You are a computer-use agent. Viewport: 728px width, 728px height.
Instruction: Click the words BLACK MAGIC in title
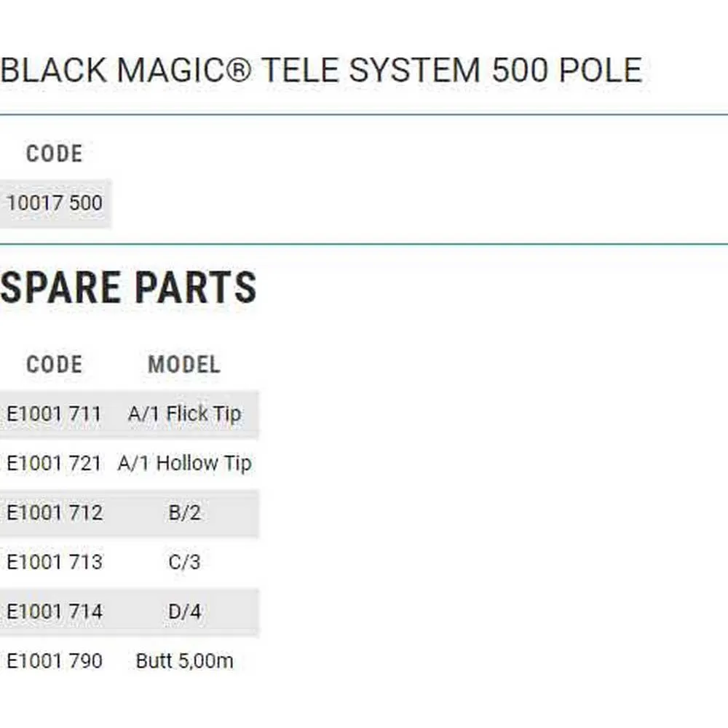[x=120, y=71]
